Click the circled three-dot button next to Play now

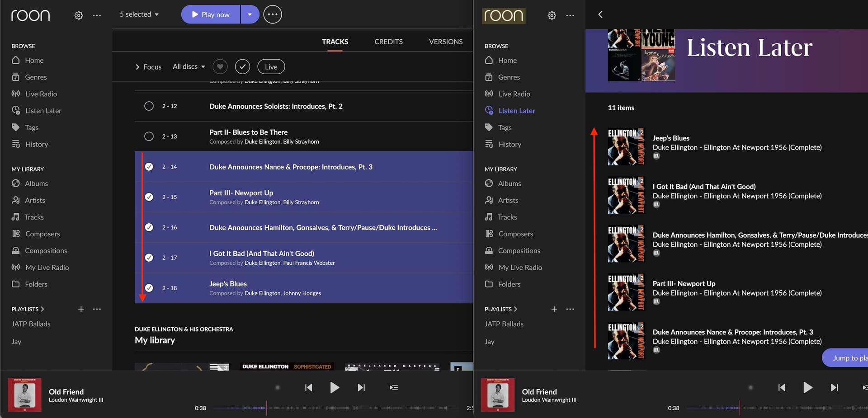[x=273, y=14]
